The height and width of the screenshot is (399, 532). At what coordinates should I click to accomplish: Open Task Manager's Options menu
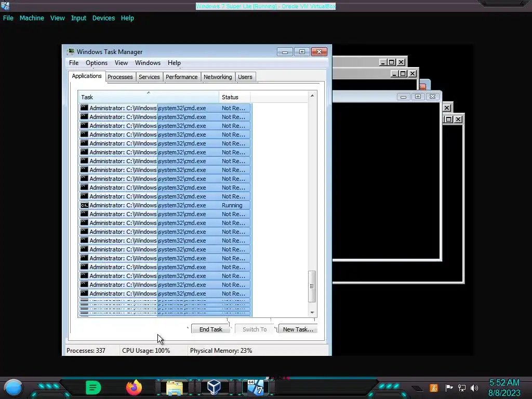(x=96, y=63)
